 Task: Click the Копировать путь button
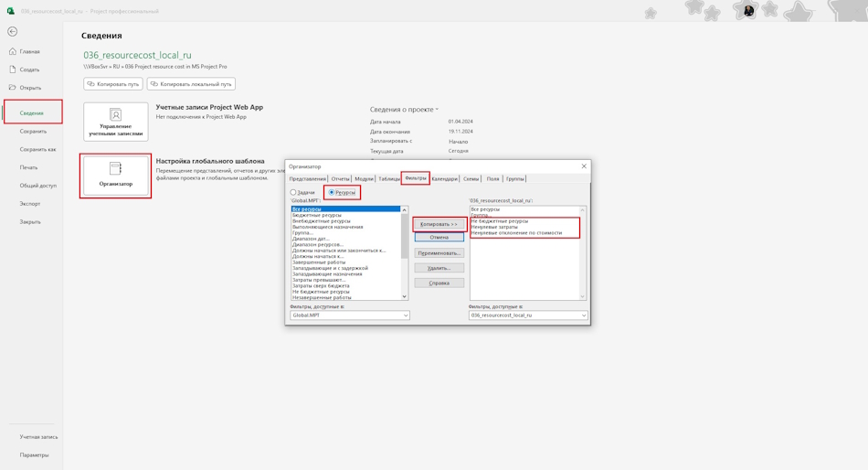[x=113, y=84]
